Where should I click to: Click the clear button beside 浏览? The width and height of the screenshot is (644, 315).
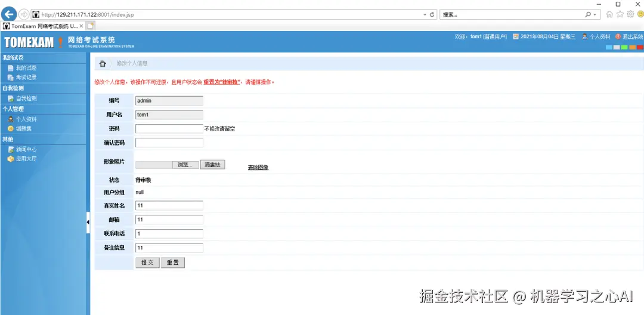pyautogui.click(x=212, y=165)
